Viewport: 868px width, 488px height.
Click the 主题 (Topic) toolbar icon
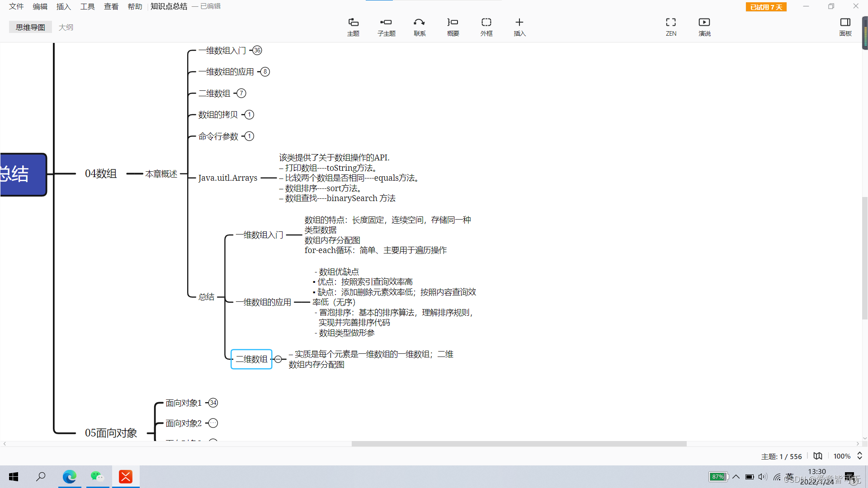click(353, 27)
